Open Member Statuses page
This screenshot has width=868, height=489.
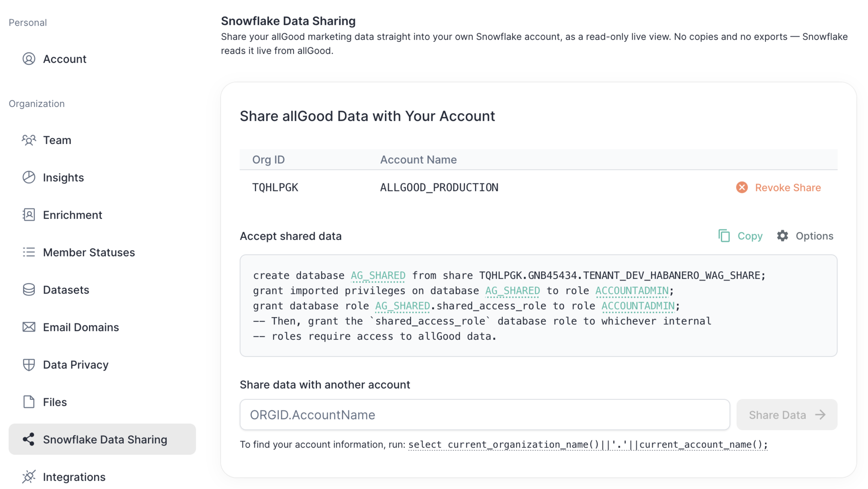[x=102, y=252]
